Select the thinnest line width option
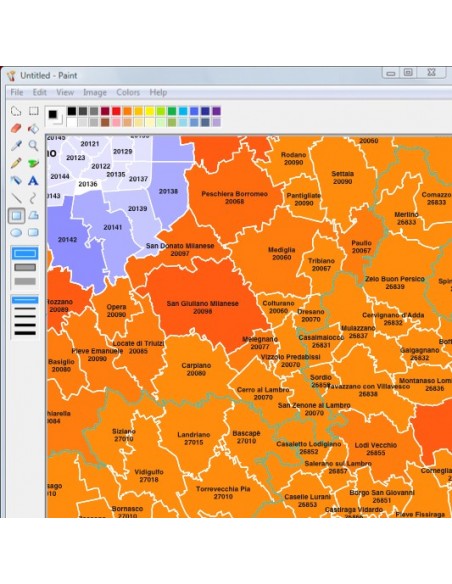452x584 pixels. [25, 300]
